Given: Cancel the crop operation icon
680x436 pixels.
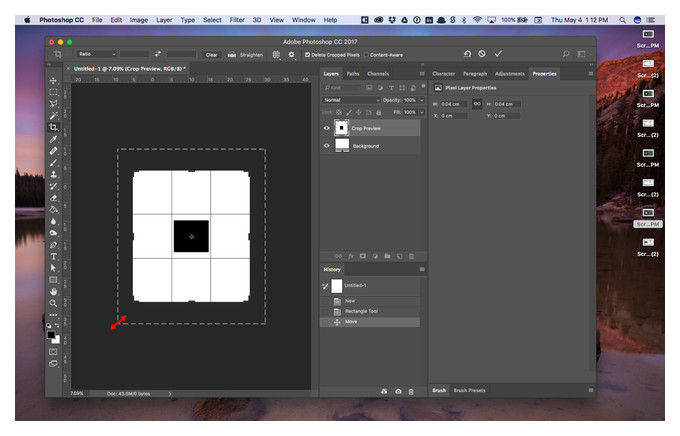Looking at the screenshot, I should 482,54.
